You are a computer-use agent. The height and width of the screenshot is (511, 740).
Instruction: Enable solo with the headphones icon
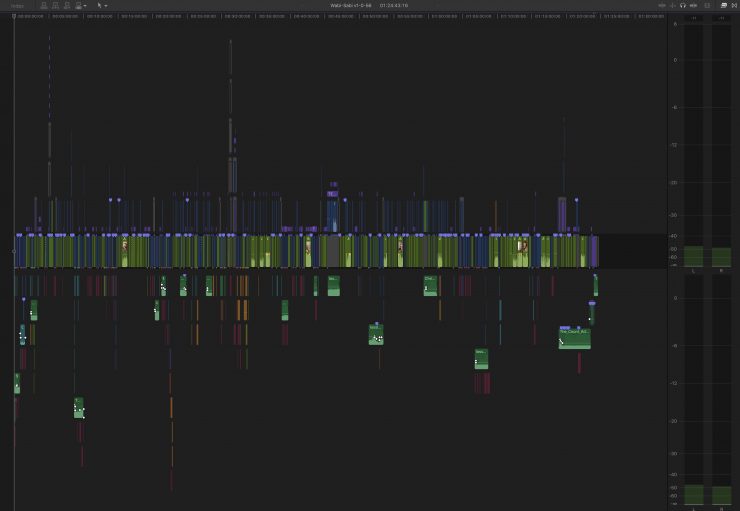tap(683, 5)
